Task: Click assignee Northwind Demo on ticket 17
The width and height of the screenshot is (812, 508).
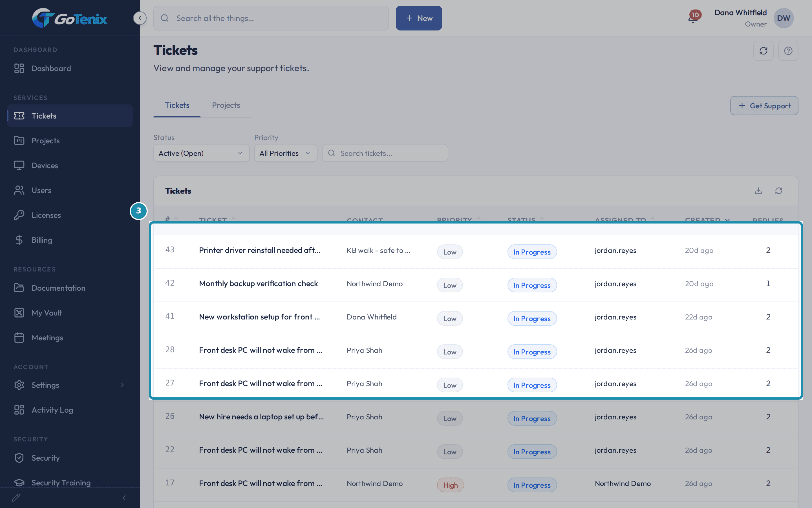Action: pos(623,483)
